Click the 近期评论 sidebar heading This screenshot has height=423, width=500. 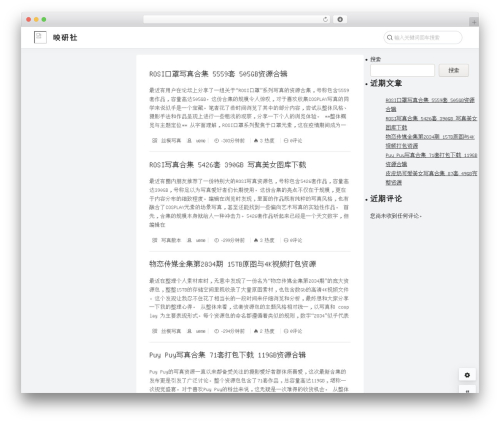(386, 199)
